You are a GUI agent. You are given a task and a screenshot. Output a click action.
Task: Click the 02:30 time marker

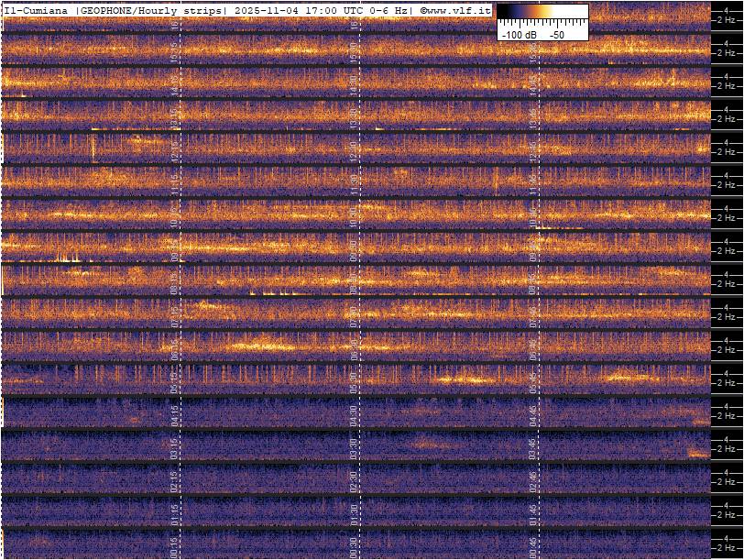pos(355,478)
